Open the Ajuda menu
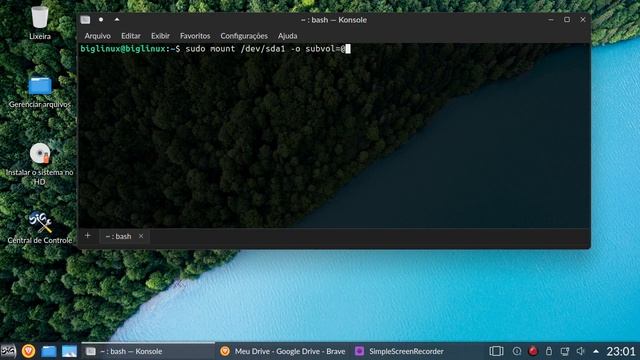 point(287,36)
